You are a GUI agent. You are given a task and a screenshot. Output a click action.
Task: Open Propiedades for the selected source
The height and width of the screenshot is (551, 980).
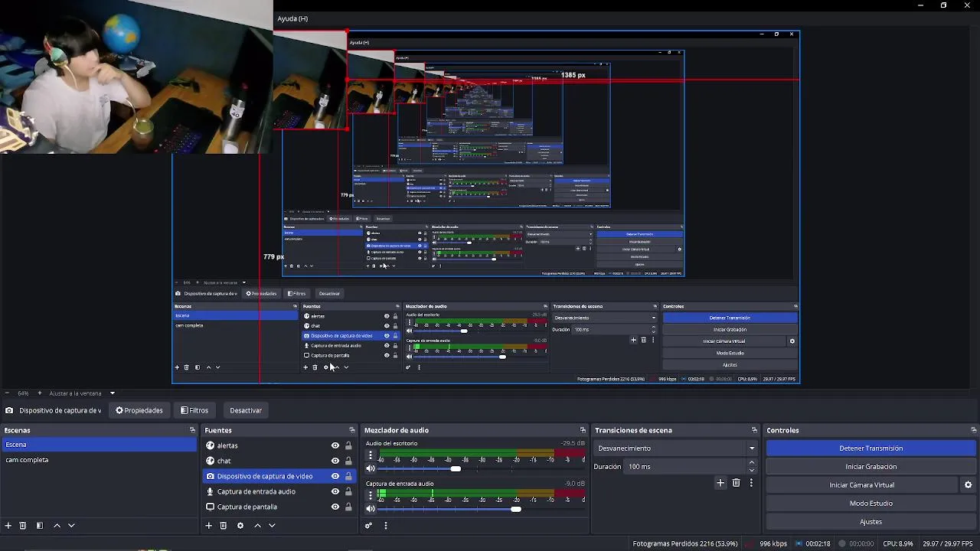click(139, 410)
